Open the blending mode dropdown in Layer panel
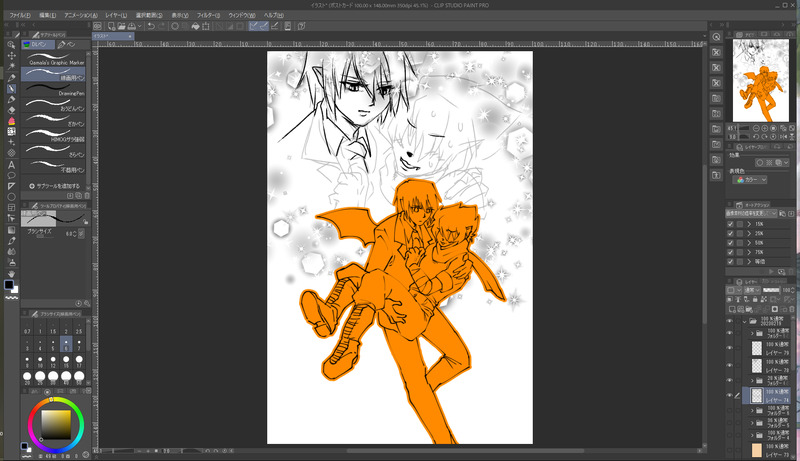800x461 pixels. 751,290
